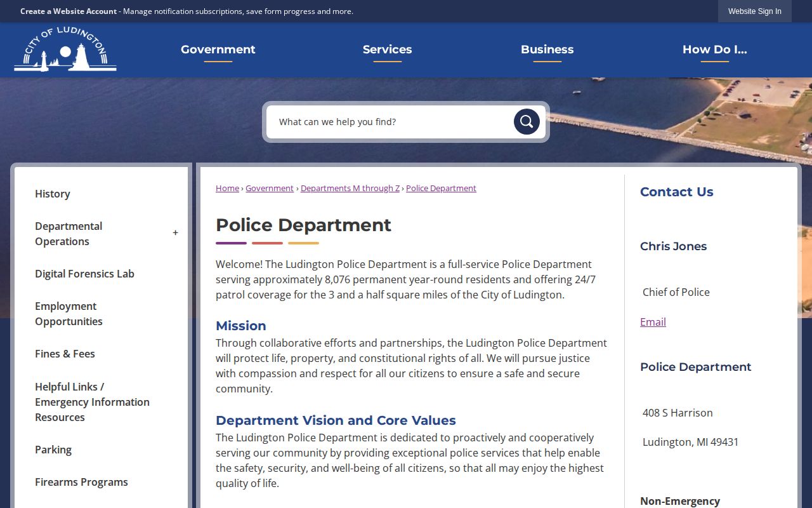Click the City of Ludington logo
The image size is (812, 508).
(x=65, y=49)
